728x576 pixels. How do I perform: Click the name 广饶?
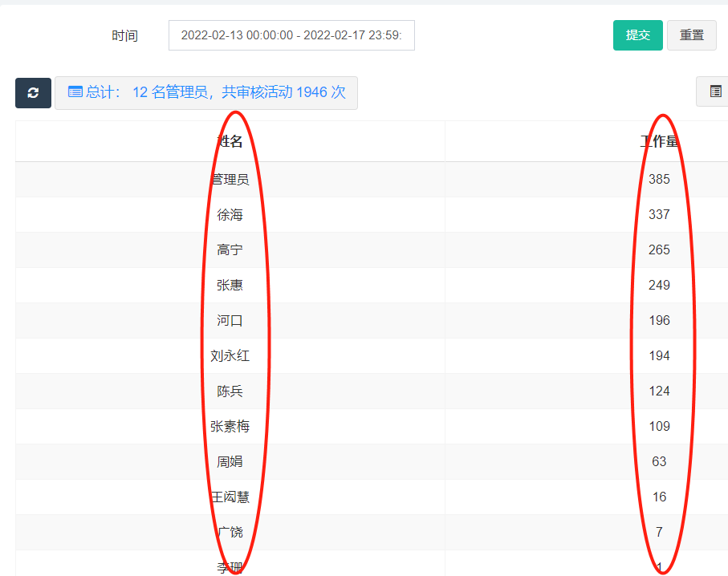(230, 532)
